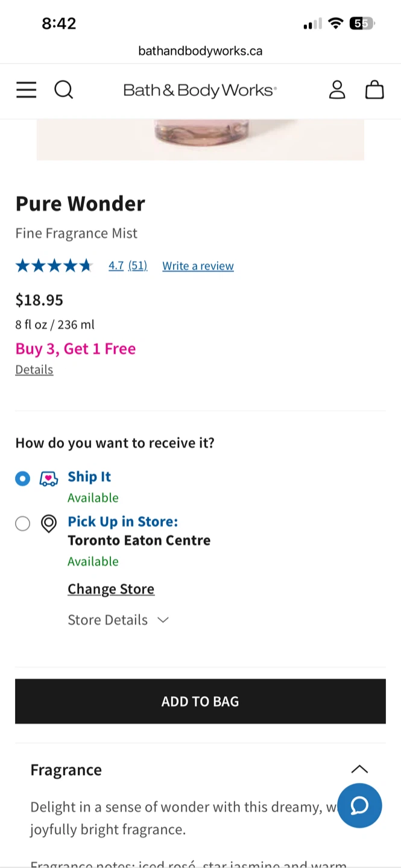This screenshot has height=868, width=401.
Task: Click the Fragrance accordion heading
Action: click(66, 770)
